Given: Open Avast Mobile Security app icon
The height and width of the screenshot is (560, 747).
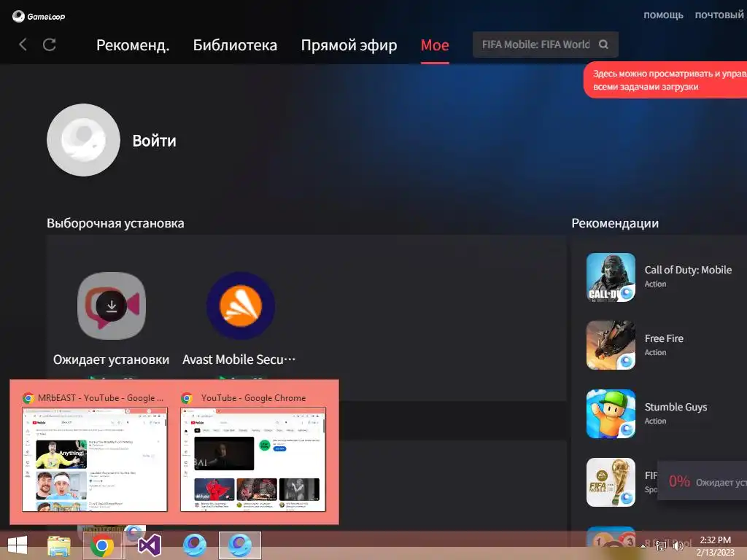Looking at the screenshot, I should click(x=241, y=306).
